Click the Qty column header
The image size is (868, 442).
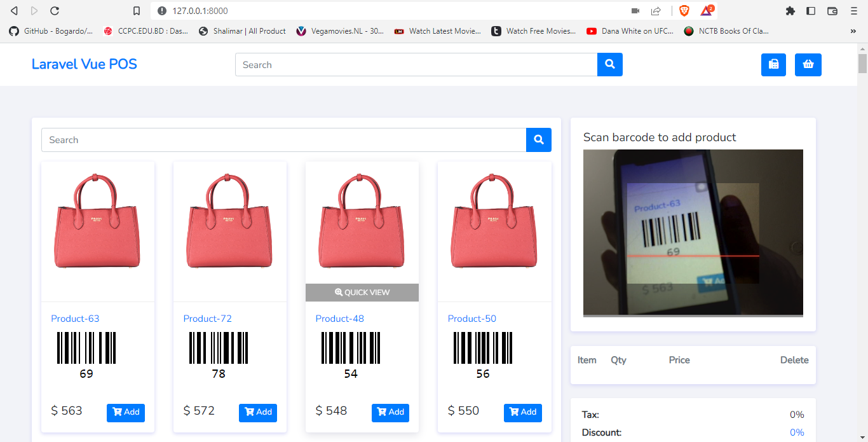coord(618,360)
